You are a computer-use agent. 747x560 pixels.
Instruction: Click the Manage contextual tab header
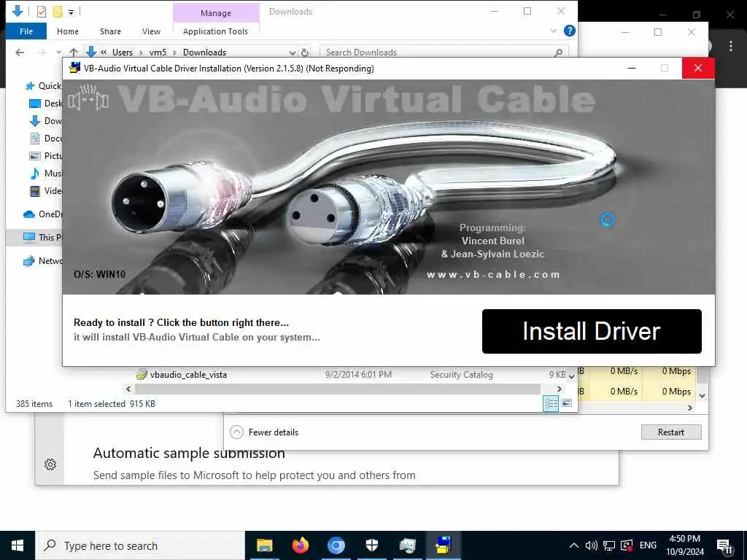click(216, 13)
